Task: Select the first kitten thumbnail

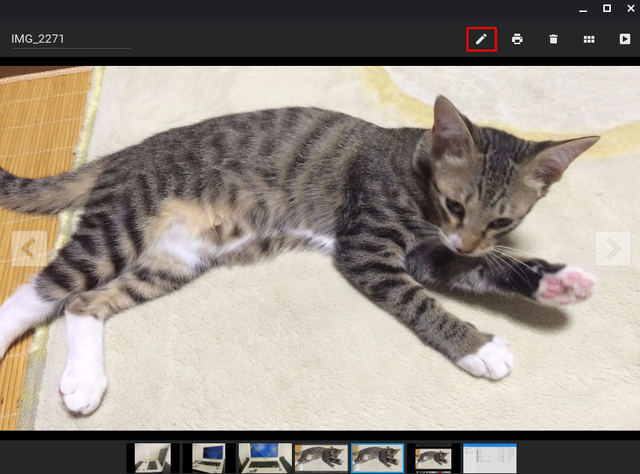Action: (321, 458)
